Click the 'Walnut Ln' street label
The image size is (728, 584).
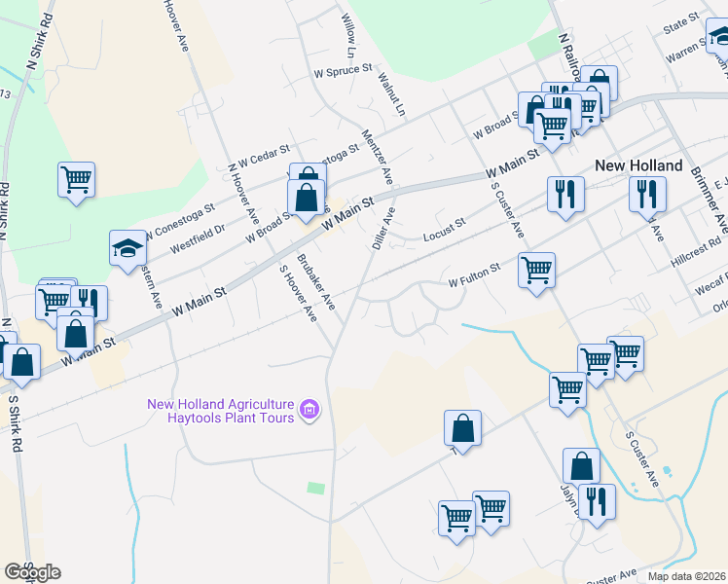coord(391,93)
